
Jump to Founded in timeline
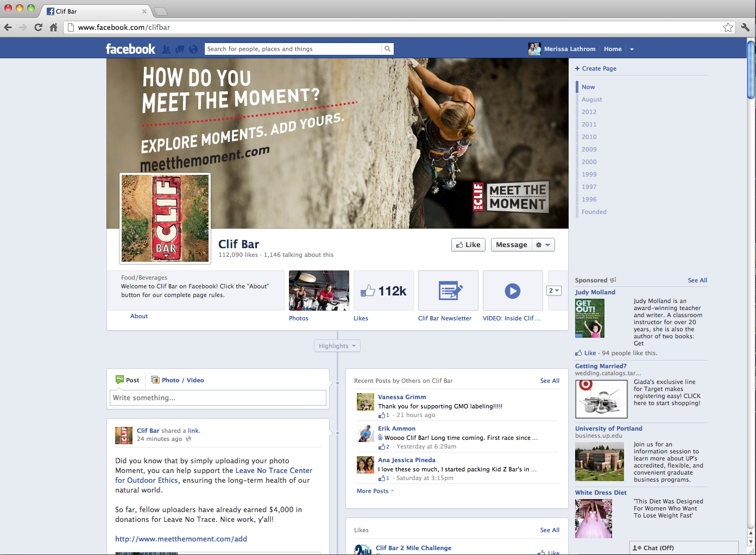594,212
